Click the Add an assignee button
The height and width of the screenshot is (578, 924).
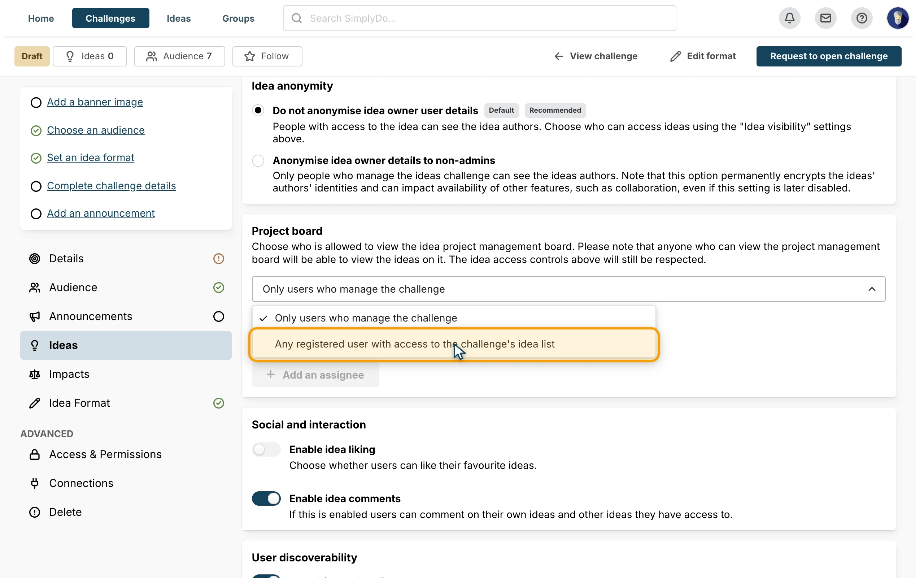click(315, 375)
